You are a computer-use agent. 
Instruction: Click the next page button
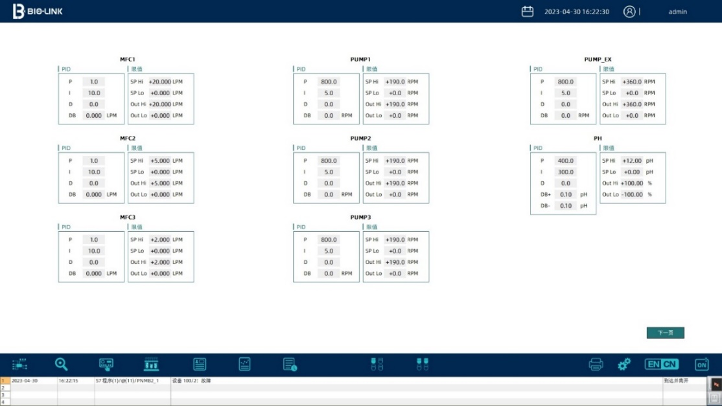[x=665, y=332]
